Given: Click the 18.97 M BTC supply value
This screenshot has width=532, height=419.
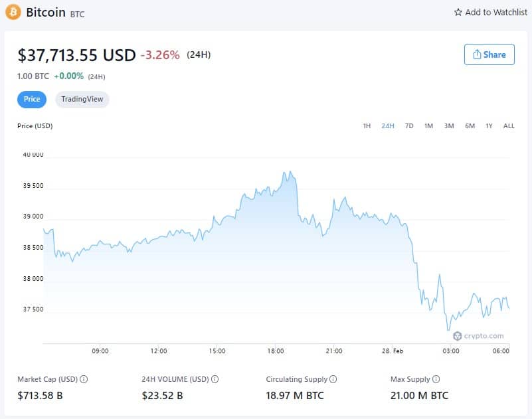Looking at the screenshot, I should (x=295, y=396).
